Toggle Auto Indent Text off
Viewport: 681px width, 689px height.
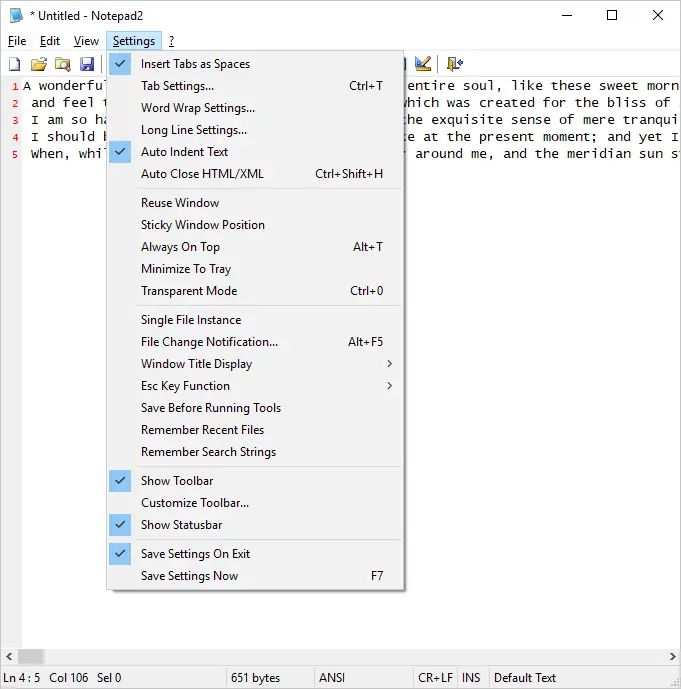pyautogui.click(x=255, y=152)
